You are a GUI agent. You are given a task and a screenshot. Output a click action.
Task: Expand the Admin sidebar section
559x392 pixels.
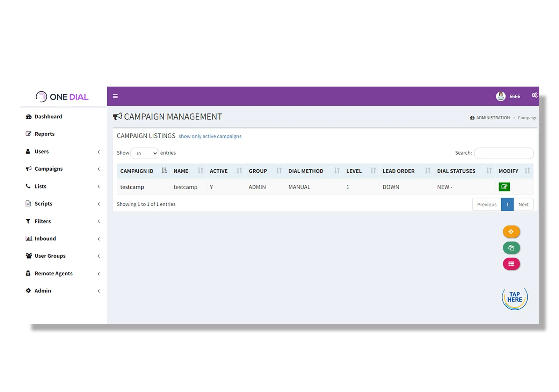pos(43,290)
